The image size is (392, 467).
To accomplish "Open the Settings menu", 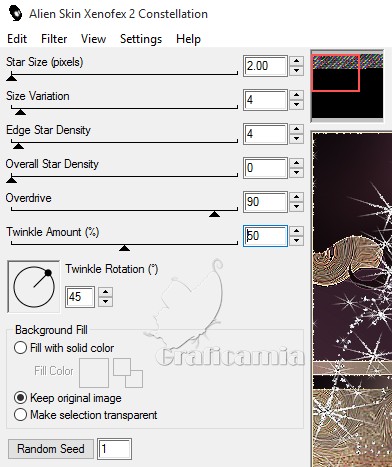I will pyautogui.click(x=141, y=39).
